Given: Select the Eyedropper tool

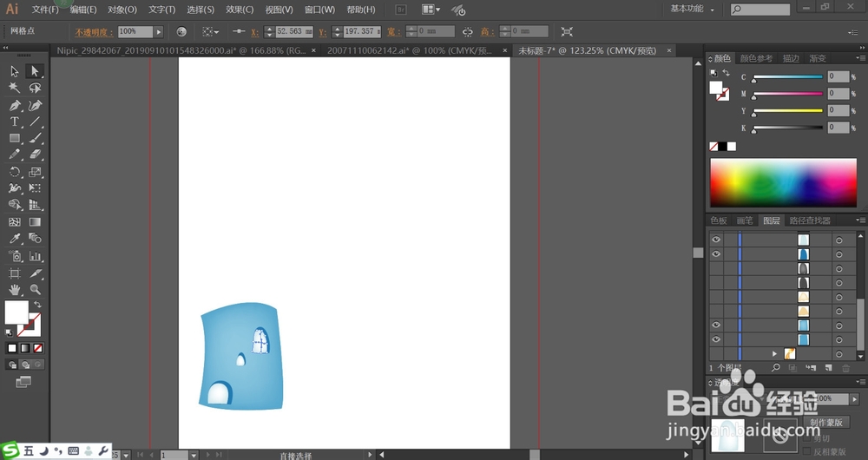Looking at the screenshot, I should 15,239.
